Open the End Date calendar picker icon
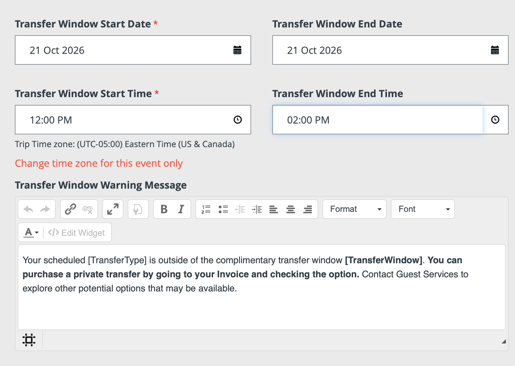 click(495, 50)
